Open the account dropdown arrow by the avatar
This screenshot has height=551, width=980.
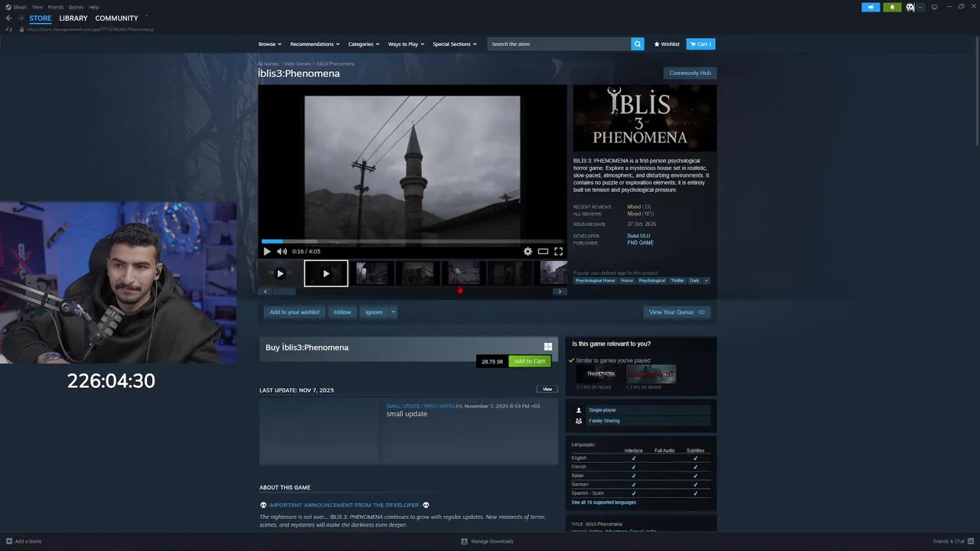[x=920, y=7]
